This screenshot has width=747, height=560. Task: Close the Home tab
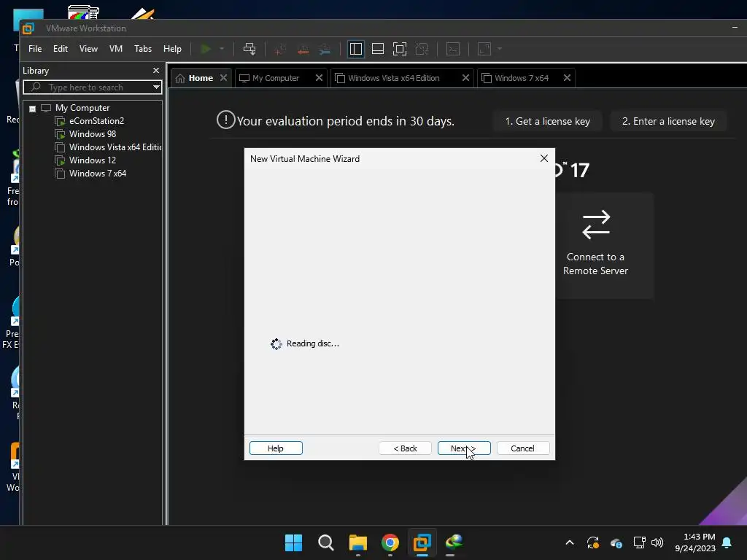pos(223,77)
